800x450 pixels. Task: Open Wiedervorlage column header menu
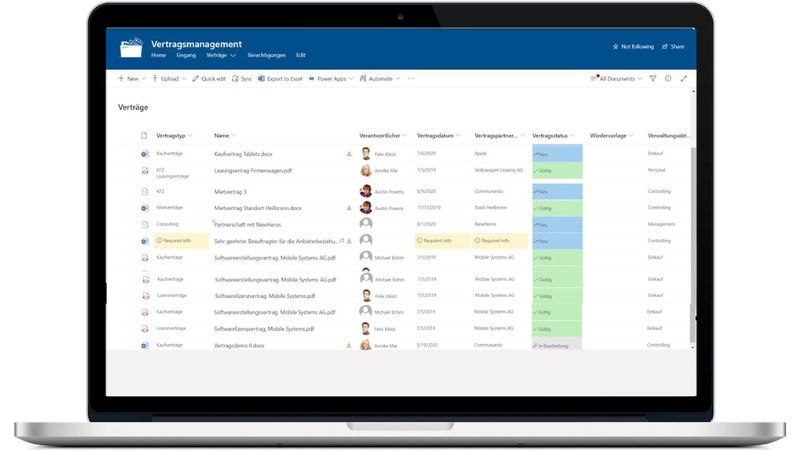coord(611,135)
